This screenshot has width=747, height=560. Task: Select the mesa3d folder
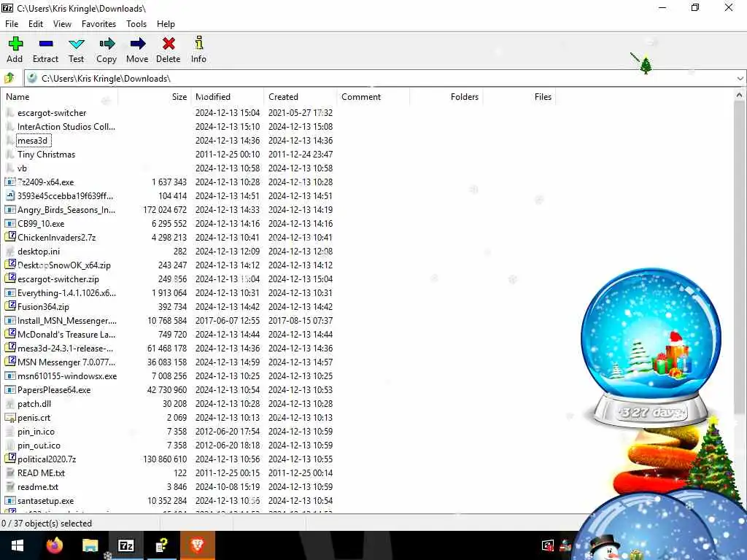coord(32,141)
